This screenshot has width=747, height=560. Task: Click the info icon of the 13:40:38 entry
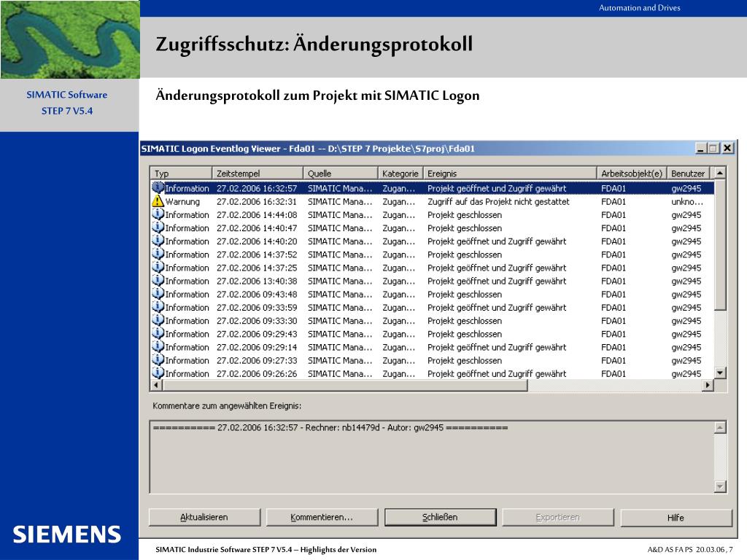[158, 281]
